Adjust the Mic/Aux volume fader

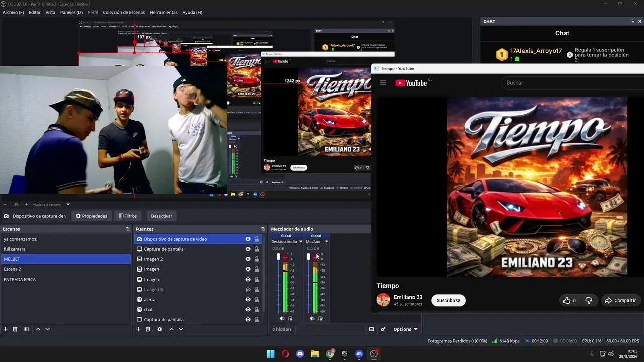point(308,257)
